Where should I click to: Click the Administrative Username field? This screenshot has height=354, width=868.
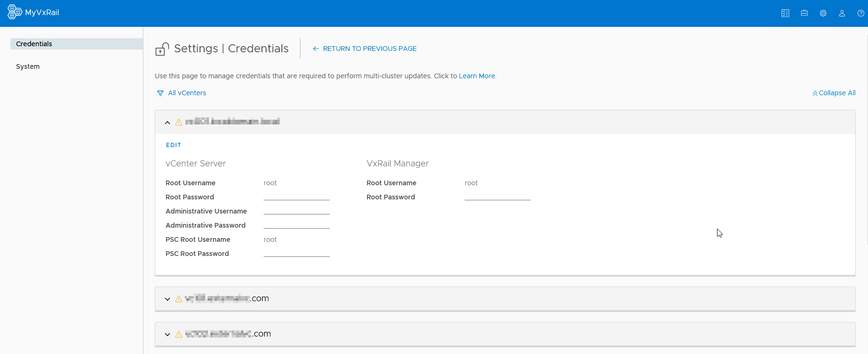297,211
